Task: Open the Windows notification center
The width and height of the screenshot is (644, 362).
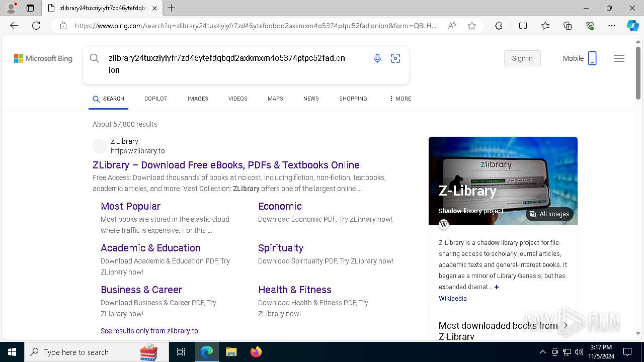Action: pyautogui.click(x=627, y=352)
